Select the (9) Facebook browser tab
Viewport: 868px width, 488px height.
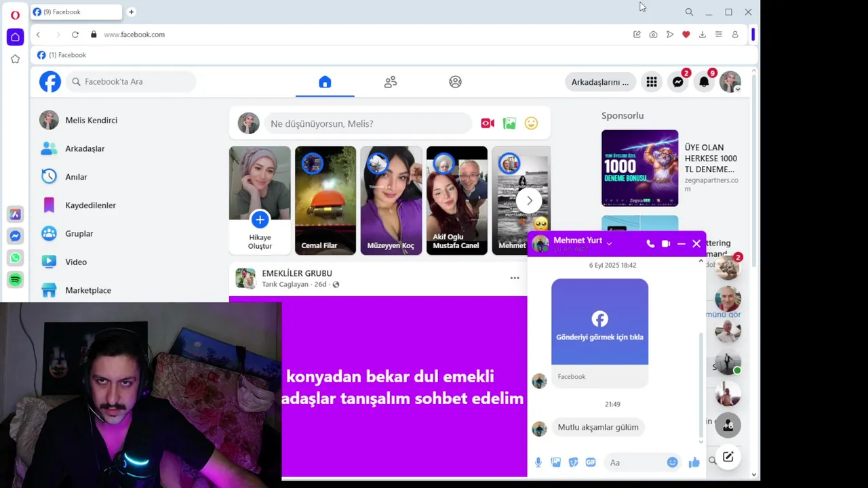click(76, 12)
